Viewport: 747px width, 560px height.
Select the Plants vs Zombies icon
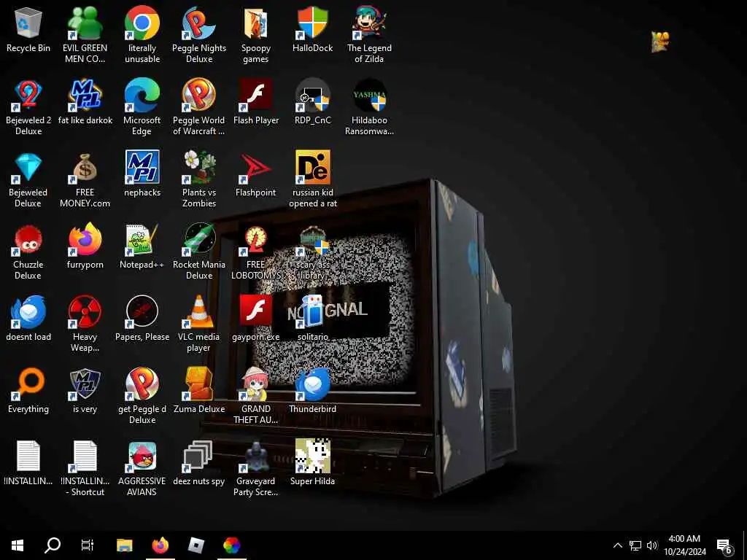click(x=198, y=168)
